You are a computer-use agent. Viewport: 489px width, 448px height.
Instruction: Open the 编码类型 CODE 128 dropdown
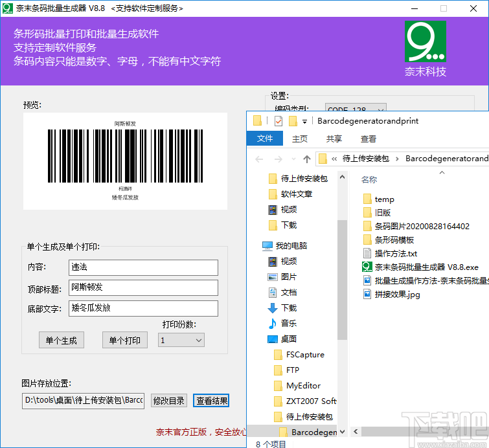tap(356, 107)
